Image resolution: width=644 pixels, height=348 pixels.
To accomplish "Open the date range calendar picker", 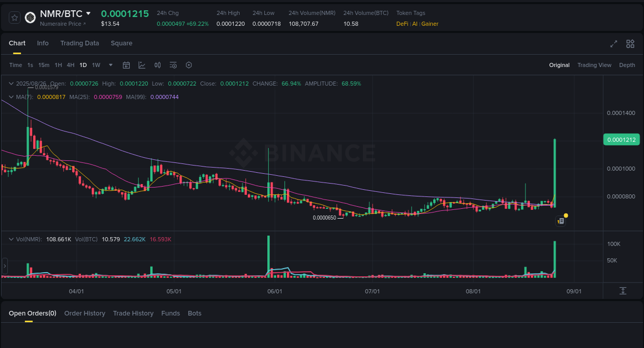I will click(126, 65).
